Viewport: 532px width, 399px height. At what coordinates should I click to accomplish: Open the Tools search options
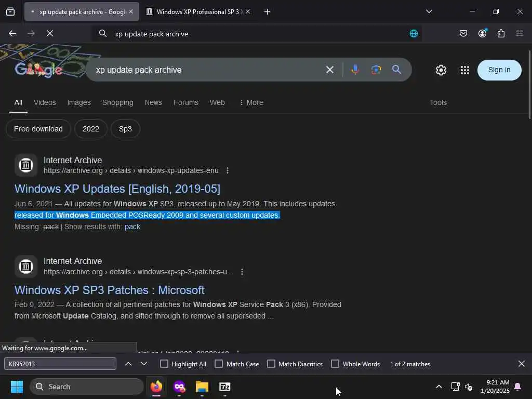coord(438,102)
